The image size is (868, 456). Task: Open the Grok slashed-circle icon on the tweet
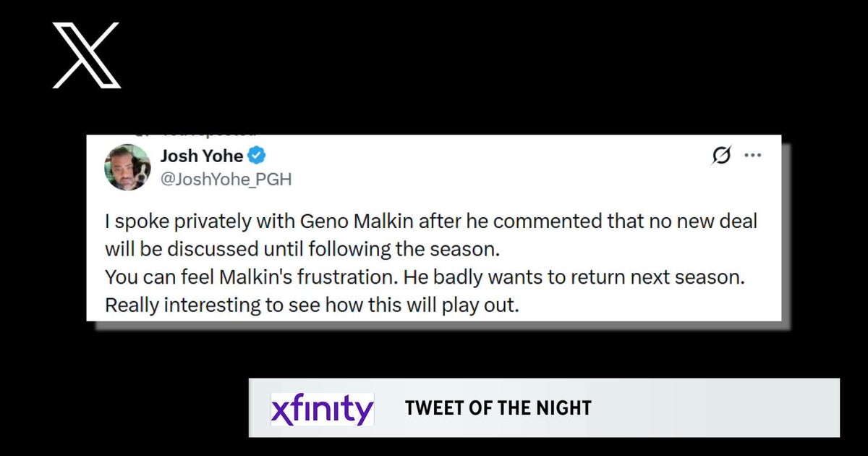(x=721, y=155)
